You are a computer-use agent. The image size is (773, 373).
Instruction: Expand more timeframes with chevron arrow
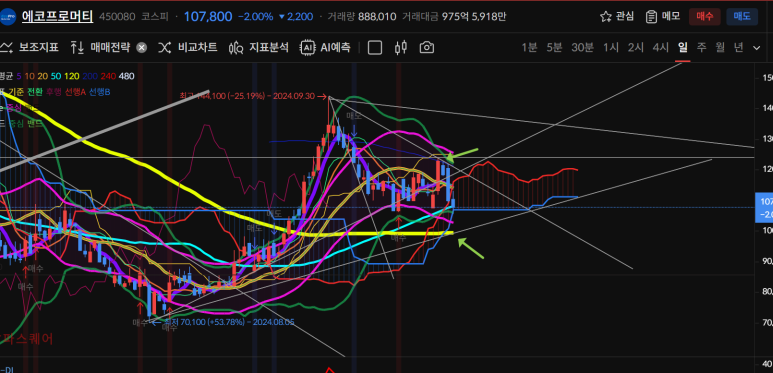click(x=757, y=48)
